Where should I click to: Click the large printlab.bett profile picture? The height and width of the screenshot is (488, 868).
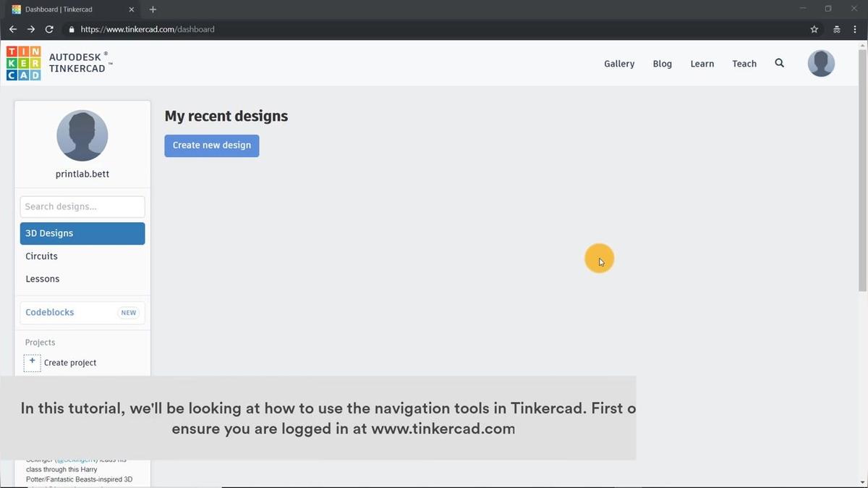pos(82,135)
